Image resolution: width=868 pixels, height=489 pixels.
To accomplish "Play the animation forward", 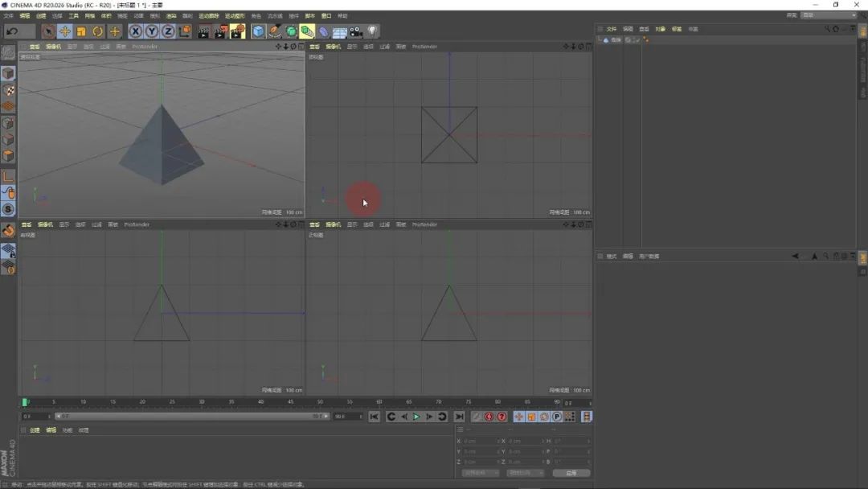I will tap(416, 417).
